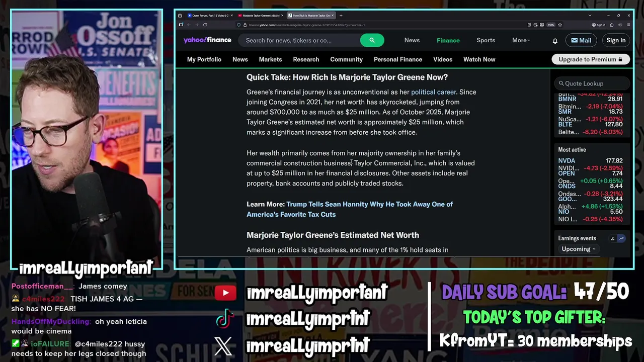Click the browser account Sign in

[599, 25]
